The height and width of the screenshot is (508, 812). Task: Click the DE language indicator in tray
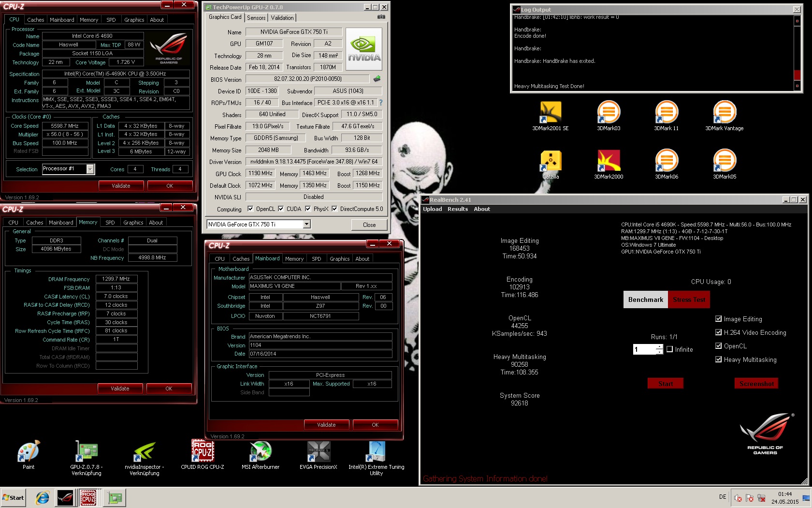[723, 497]
